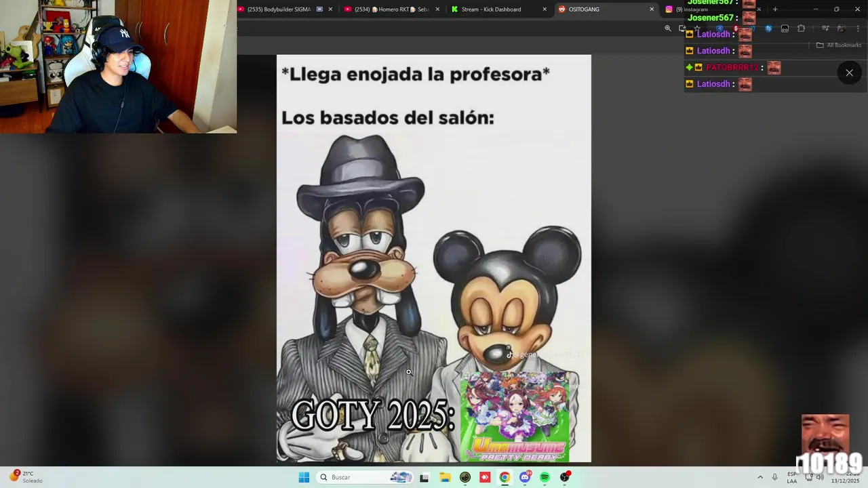
Task: Open the network icon in system tray
Action: tap(808, 477)
